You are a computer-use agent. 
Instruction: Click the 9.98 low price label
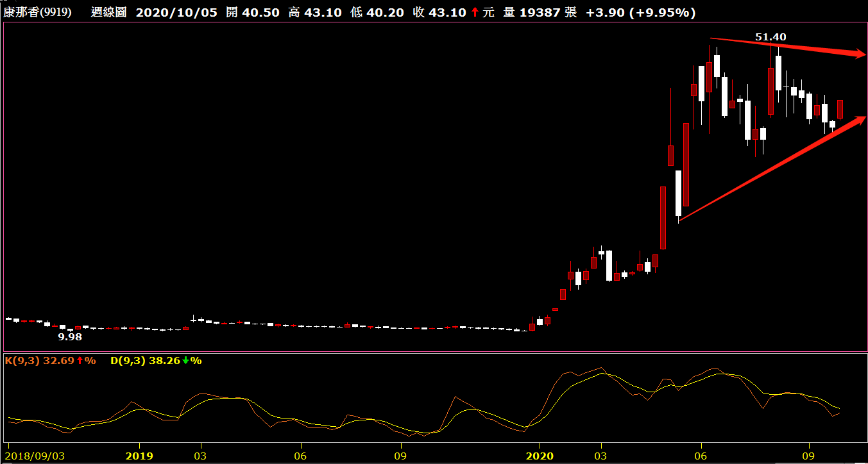(x=70, y=336)
